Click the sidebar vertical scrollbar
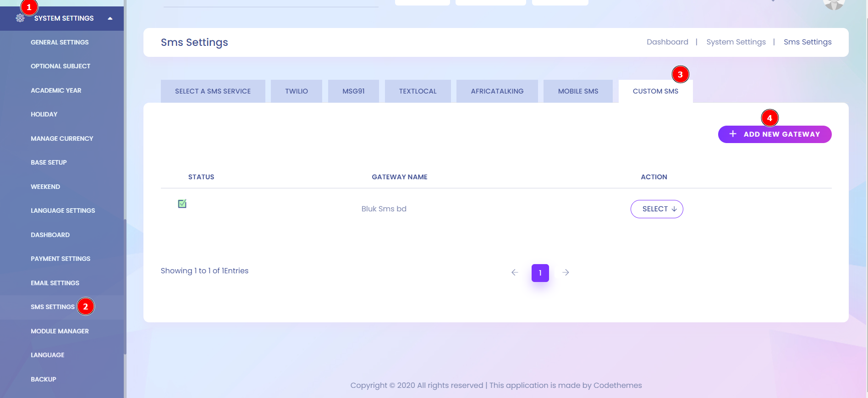The width and height of the screenshot is (868, 398). (125, 284)
